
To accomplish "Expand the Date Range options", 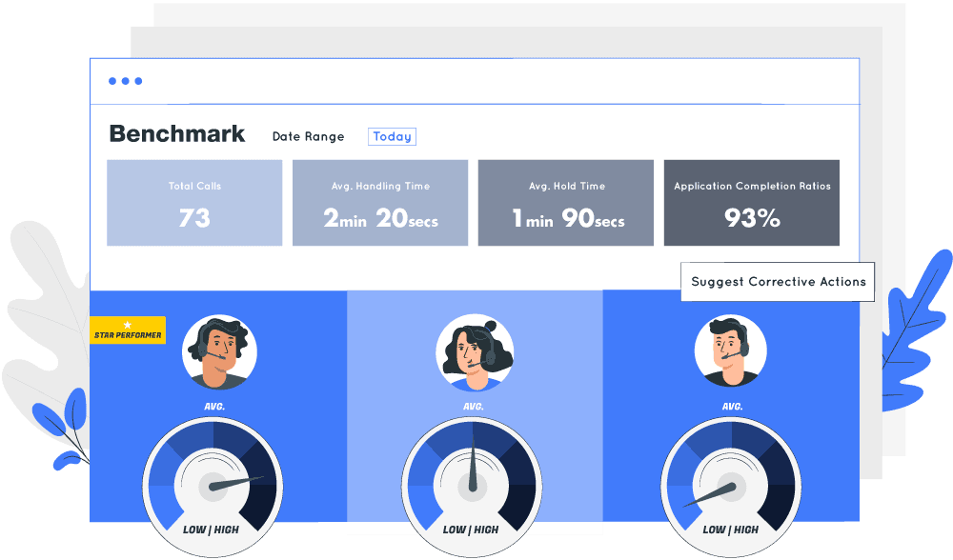I will coord(308,136).
